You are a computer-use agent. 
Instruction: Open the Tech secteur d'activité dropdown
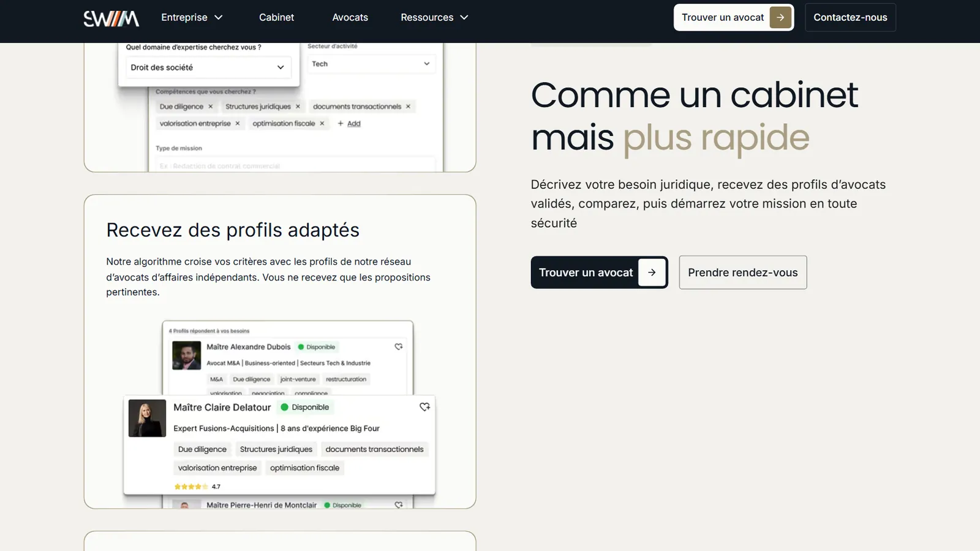point(371,64)
